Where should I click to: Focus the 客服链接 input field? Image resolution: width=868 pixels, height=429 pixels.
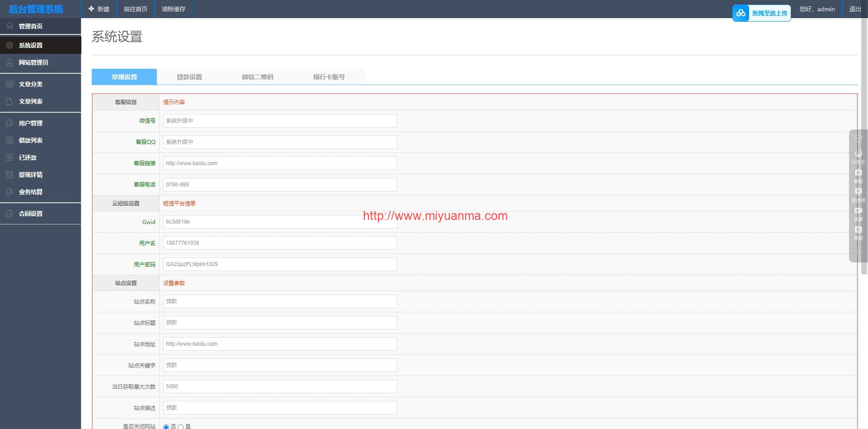[x=280, y=163]
